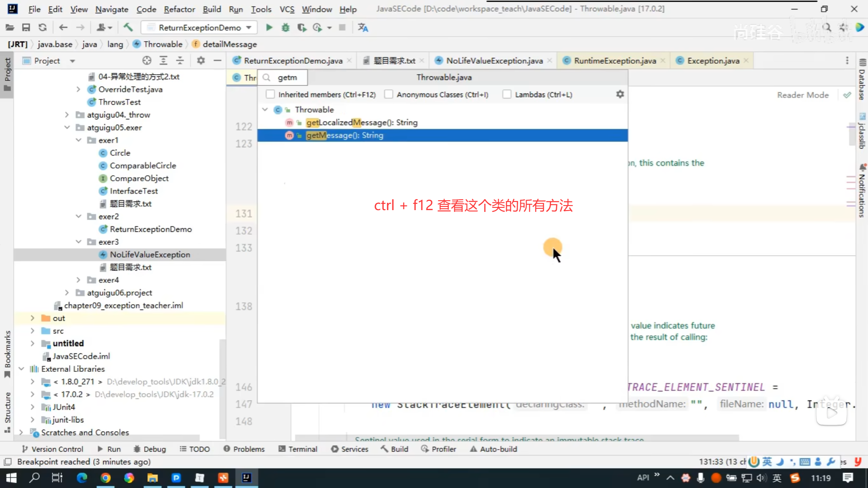Open Chrome from Windows taskbar

105,478
